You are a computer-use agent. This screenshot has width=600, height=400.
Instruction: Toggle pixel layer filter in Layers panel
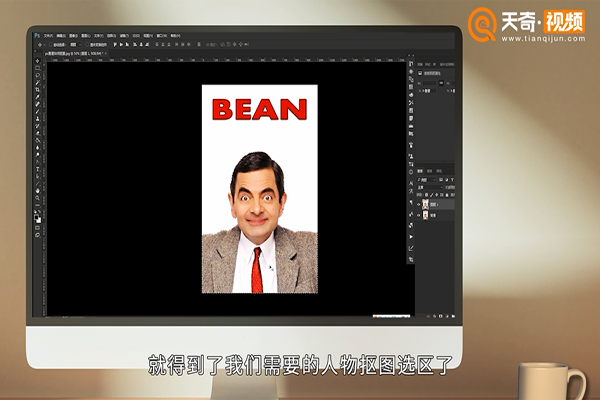(441, 180)
